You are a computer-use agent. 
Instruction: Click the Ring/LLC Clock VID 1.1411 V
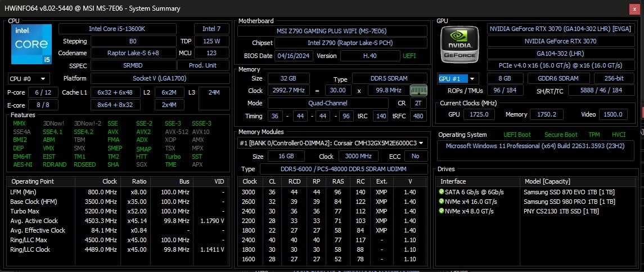(x=211, y=249)
